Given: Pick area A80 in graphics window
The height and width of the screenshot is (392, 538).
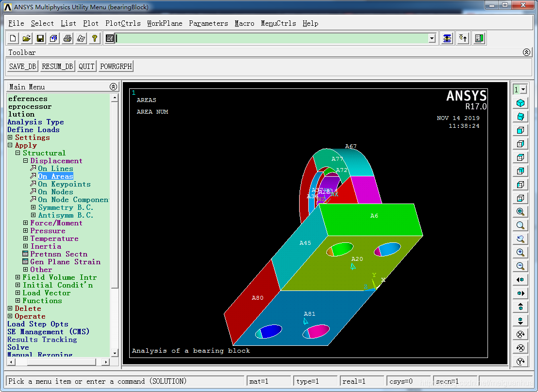Looking at the screenshot, I should pos(257,298).
